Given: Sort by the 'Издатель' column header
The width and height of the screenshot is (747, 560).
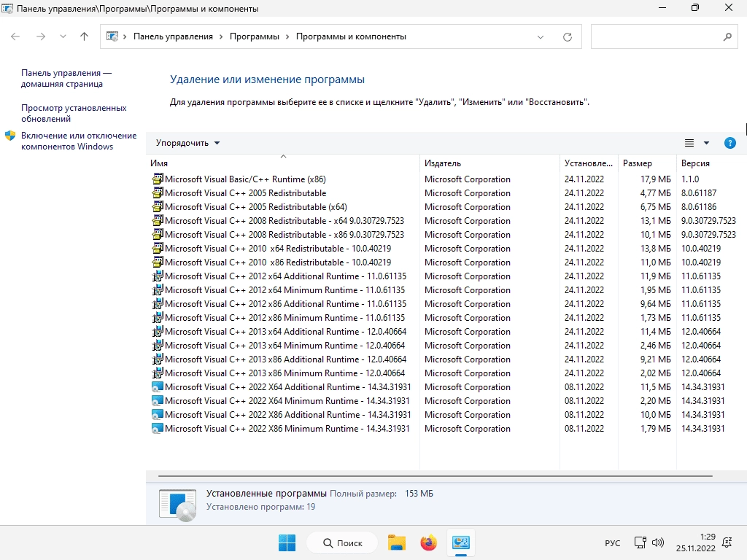Looking at the screenshot, I should pos(489,163).
